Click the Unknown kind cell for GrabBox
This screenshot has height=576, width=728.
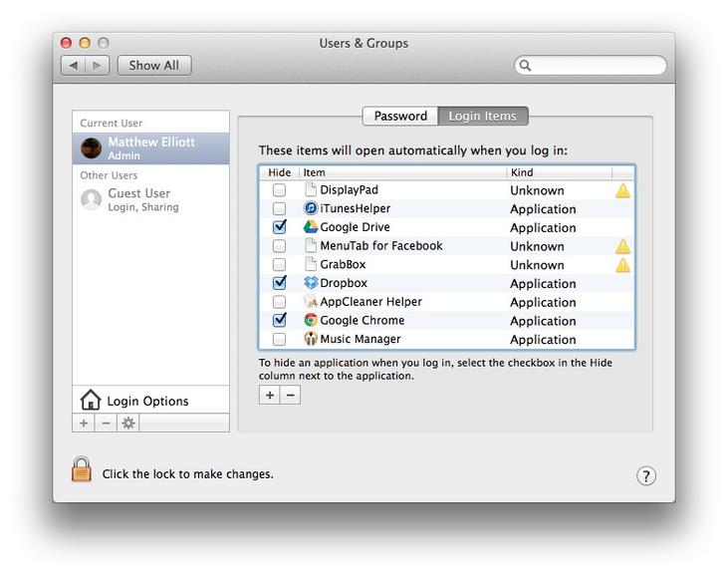click(x=537, y=265)
